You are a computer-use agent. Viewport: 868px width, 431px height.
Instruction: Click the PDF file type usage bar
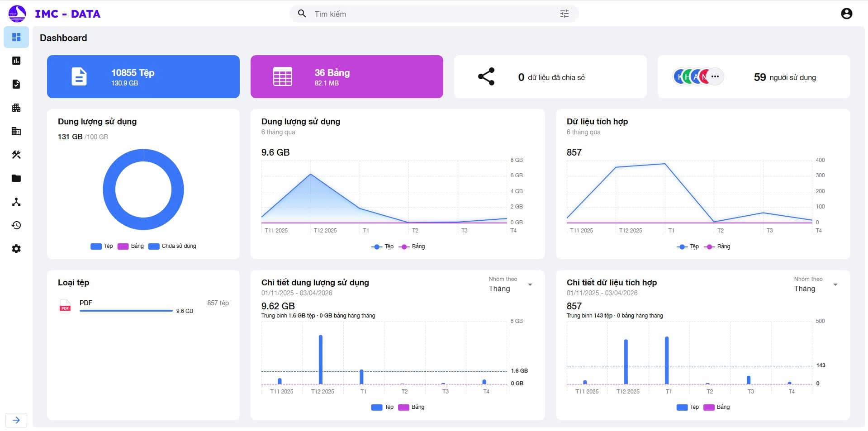(x=126, y=311)
